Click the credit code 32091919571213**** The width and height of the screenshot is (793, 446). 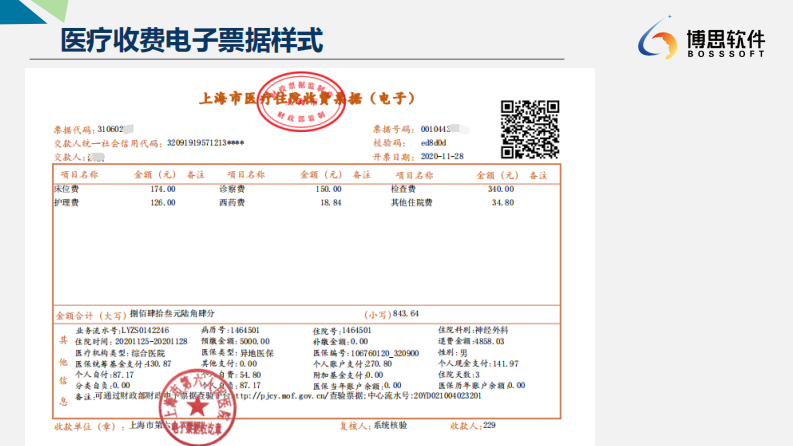(205, 143)
